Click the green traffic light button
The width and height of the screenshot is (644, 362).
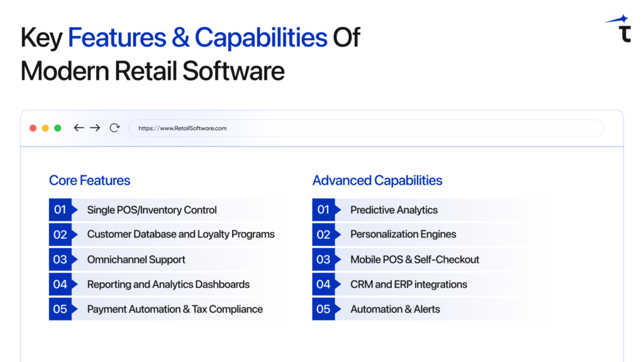click(57, 128)
